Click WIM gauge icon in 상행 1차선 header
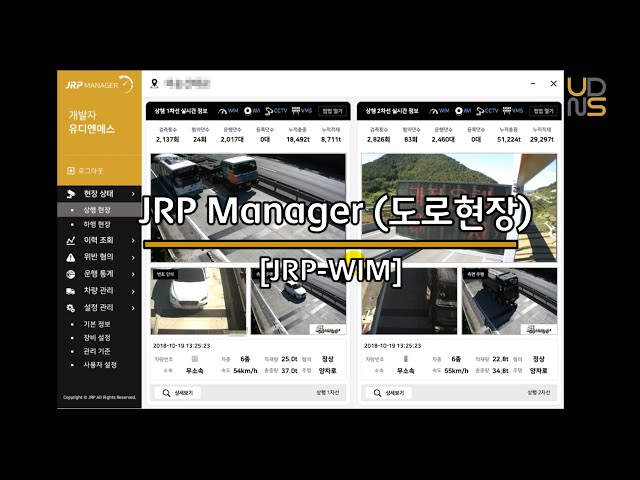Image resolution: width=640 pixels, height=480 pixels. pos(223,111)
